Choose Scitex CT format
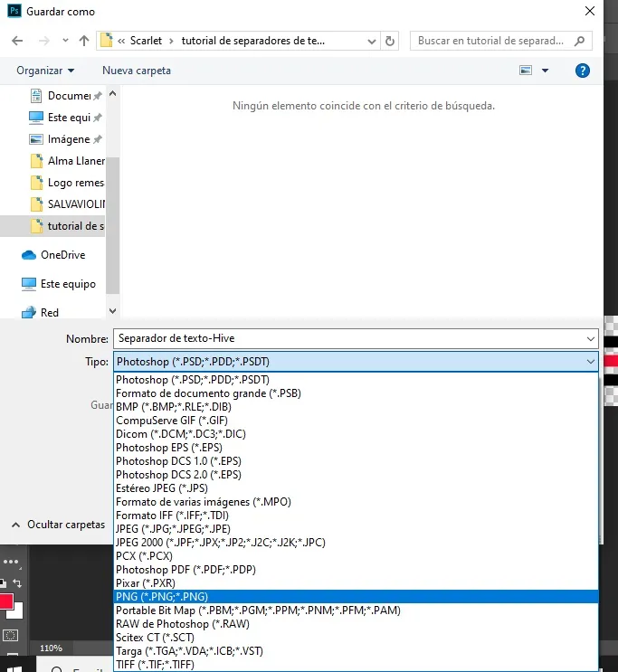The height and width of the screenshot is (672, 618). coord(356,638)
